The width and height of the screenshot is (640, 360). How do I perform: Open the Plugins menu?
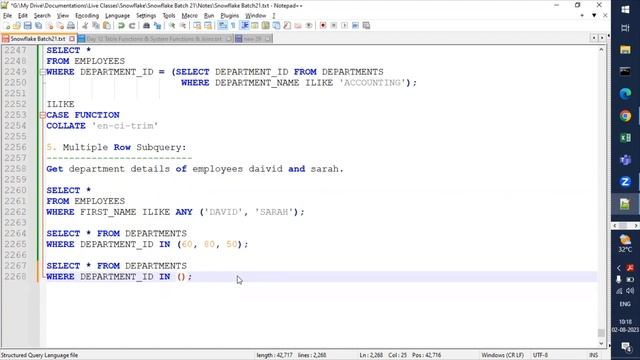(x=229, y=16)
